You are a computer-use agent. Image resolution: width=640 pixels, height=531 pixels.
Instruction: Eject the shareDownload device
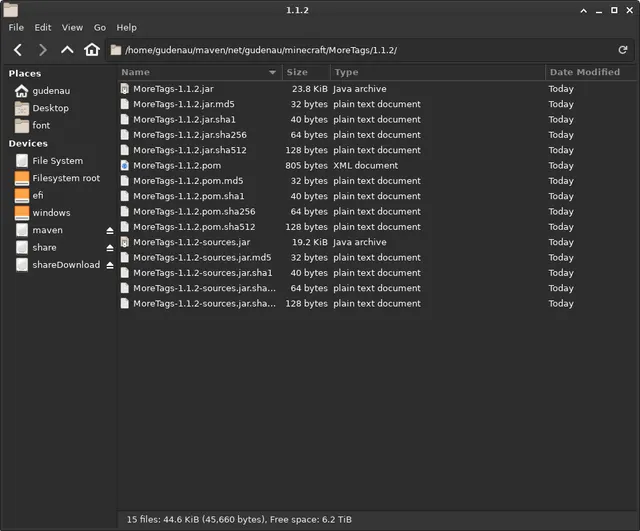tap(110, 265)
